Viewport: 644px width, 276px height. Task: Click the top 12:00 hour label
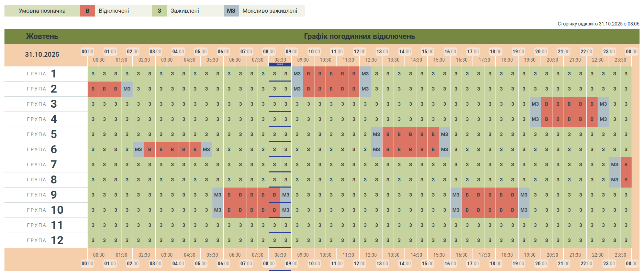tap(359, 52)
